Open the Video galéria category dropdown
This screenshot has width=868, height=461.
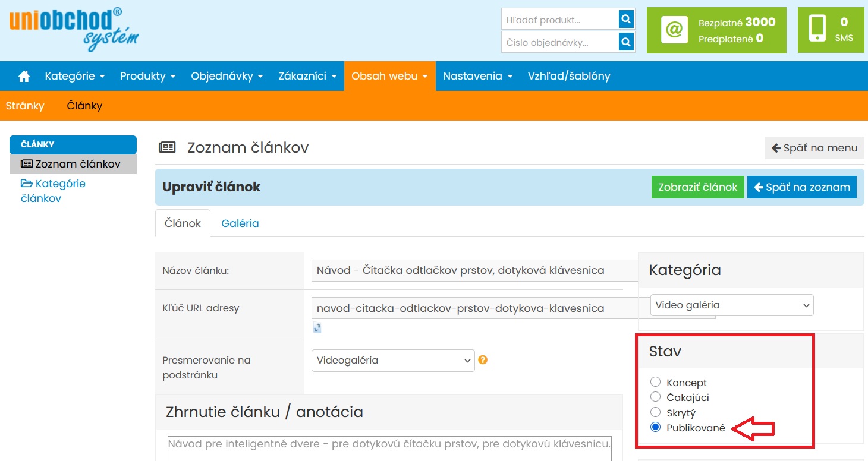[731, 305]
